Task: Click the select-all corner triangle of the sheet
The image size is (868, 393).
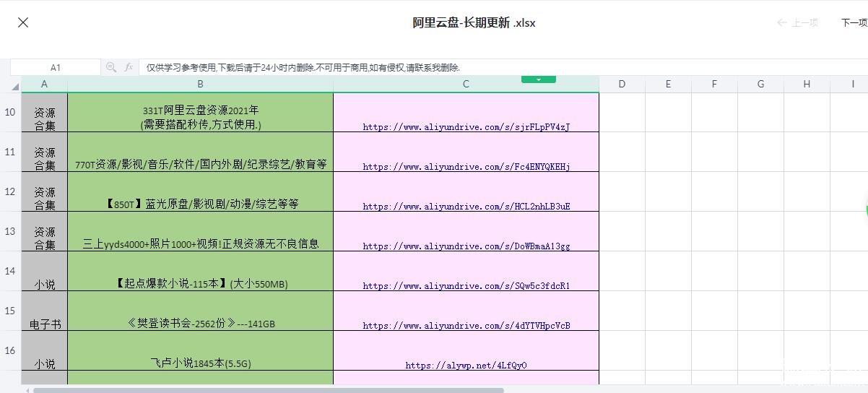Action: 15,87
